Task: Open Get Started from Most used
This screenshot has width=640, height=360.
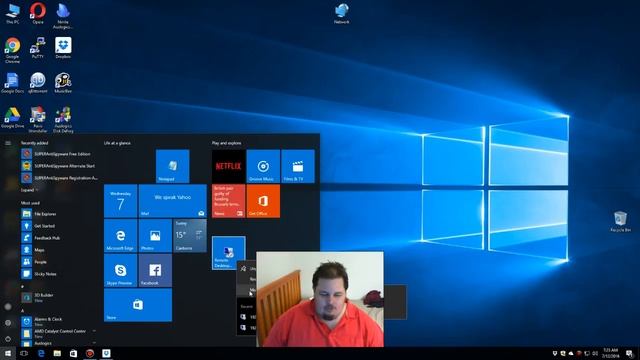Action: point(60,226)
